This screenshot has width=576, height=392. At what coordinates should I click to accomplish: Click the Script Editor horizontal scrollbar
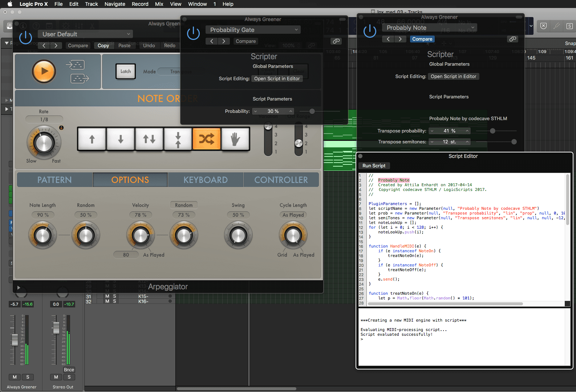pos(446,303)
